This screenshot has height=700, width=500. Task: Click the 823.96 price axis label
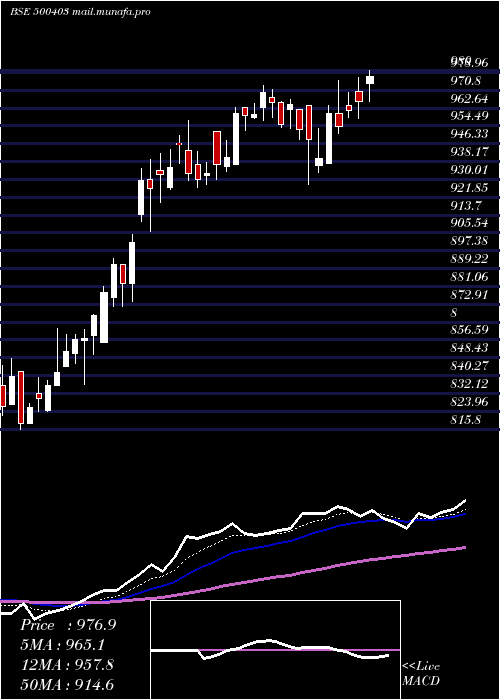coord(469,401)
